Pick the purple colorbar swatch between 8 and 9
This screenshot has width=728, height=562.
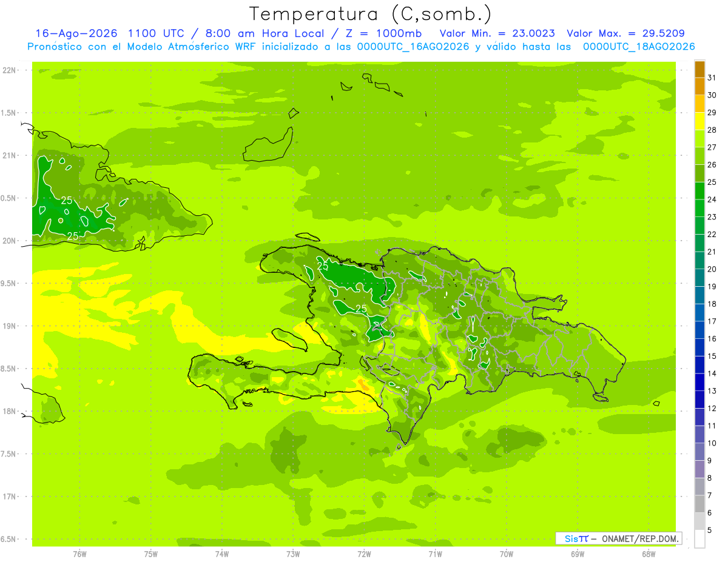coord(699,469)
